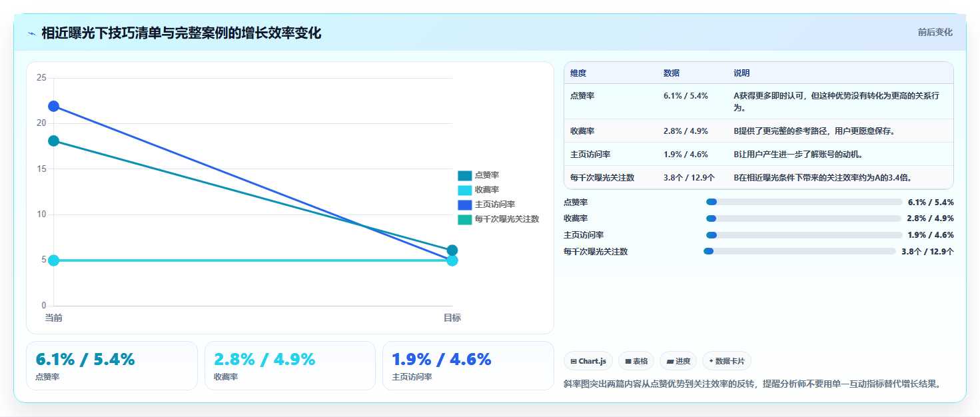Click the description about 3.4倍 关注效率
This screenshot has height=417, width=980.
coord(823,178)
